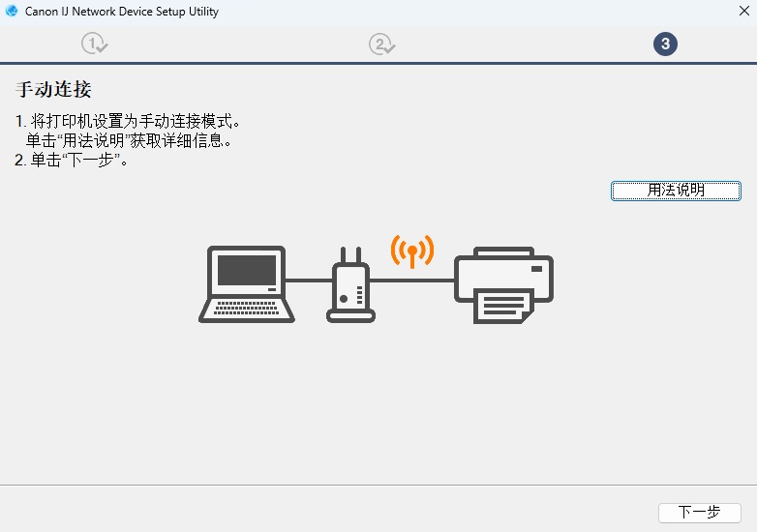The image size is (757, 532).
Task: Click the laptop computer illustration
Action: point(247,284)
